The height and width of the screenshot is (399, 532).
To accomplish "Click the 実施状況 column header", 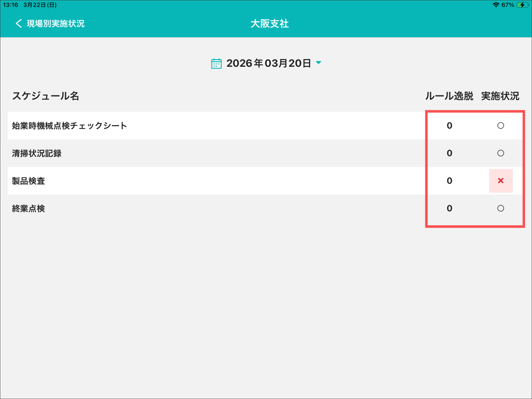I will [x=500, y=96].
